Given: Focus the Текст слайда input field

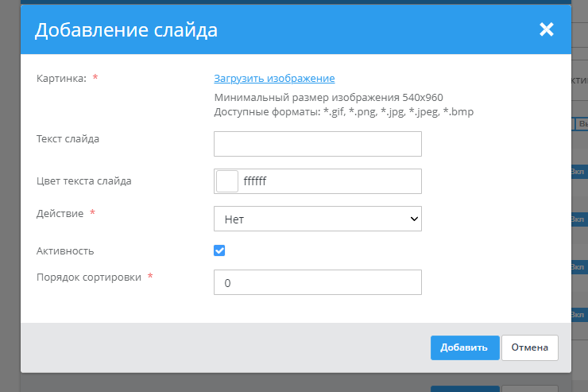Looking at the screenshot, I should (x=317, y=144).
